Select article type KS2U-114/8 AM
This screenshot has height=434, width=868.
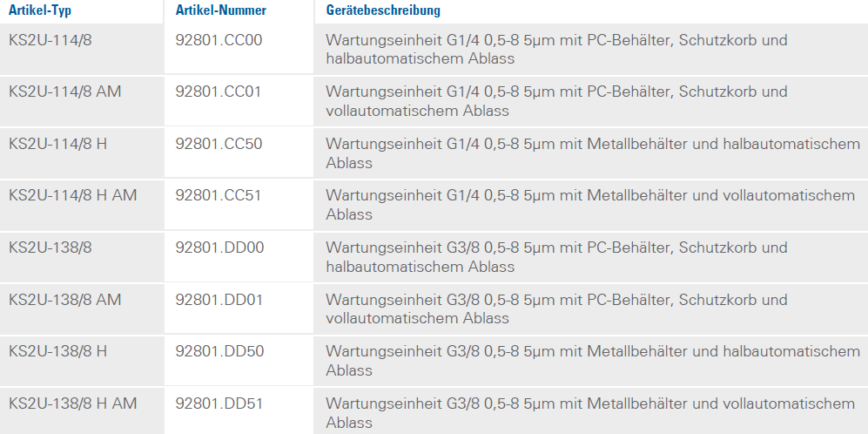point(65,92)
